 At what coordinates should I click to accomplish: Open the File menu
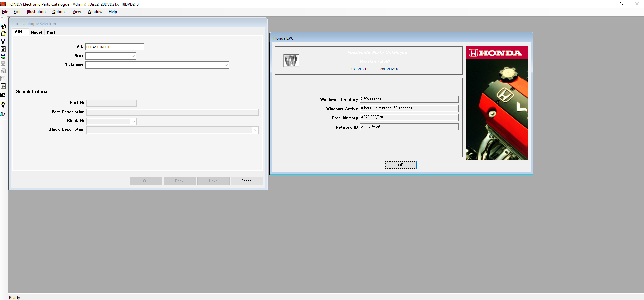coord(5,12)
